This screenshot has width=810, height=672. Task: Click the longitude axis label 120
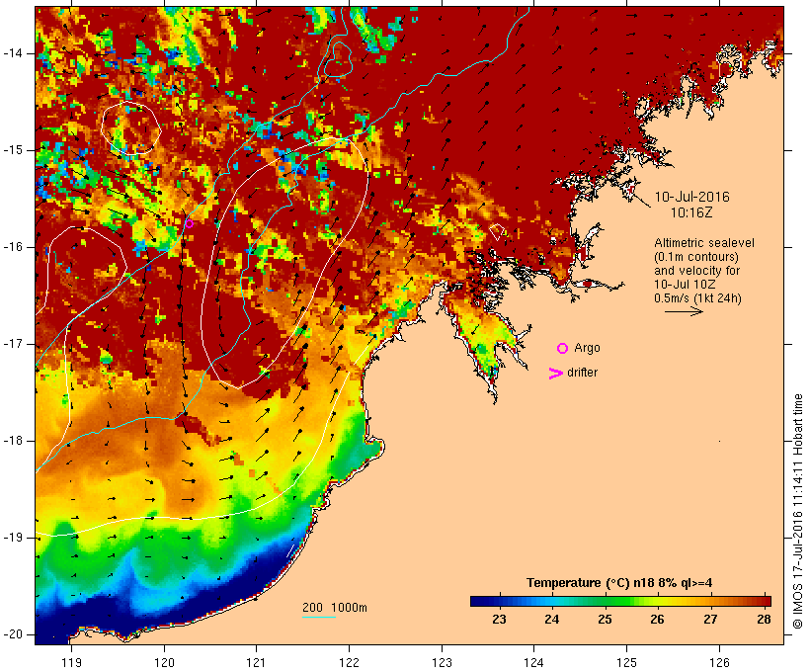coord(164,663)
